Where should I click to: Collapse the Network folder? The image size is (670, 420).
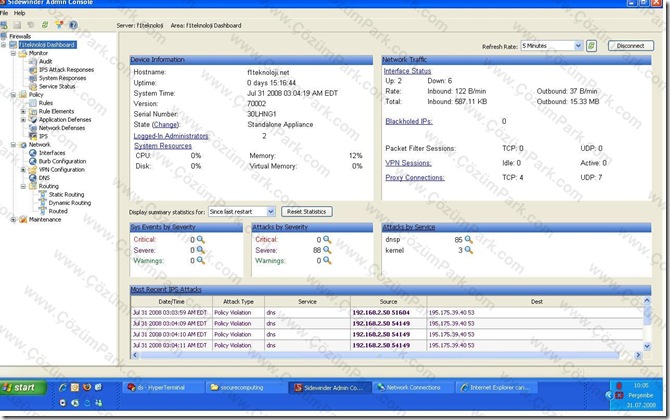13,144
